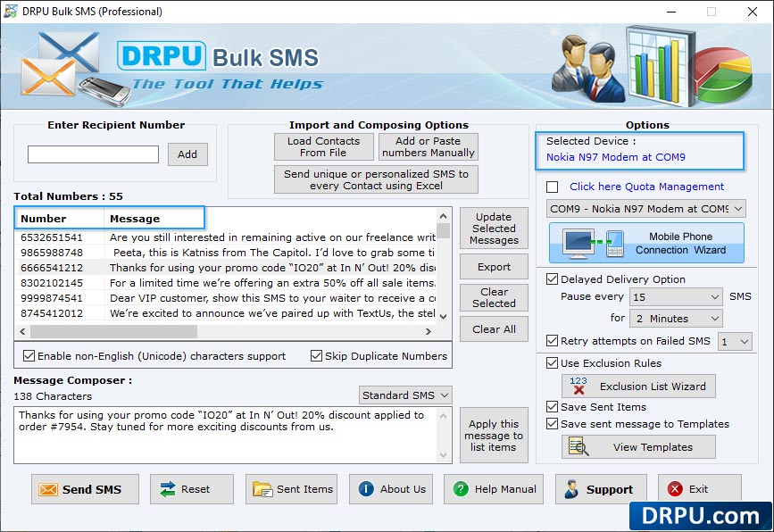Click the Nokia N97 Modem at COM9 link
This screenshot has height=532, width=774.
(616, 157)
